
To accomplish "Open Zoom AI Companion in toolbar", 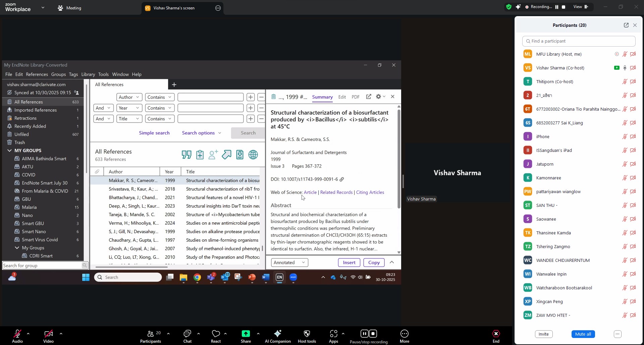I will (278, 336).
